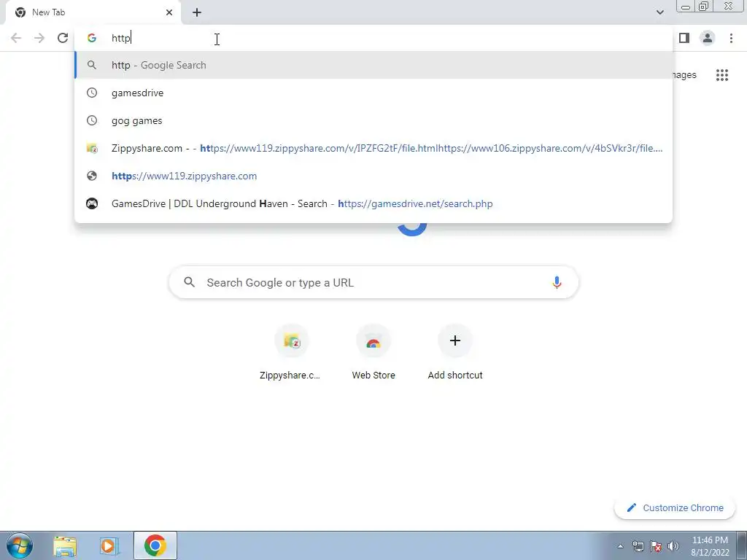Image resolution: width=747 pixels, height=560 pixels.
Task: Click the browser back arrow
Action: 16,38
